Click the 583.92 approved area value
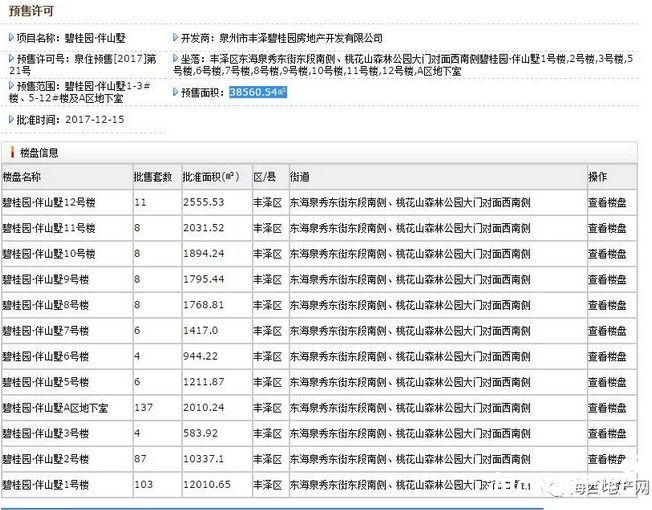This screenshot has height=510, width=652. (200, 433)
